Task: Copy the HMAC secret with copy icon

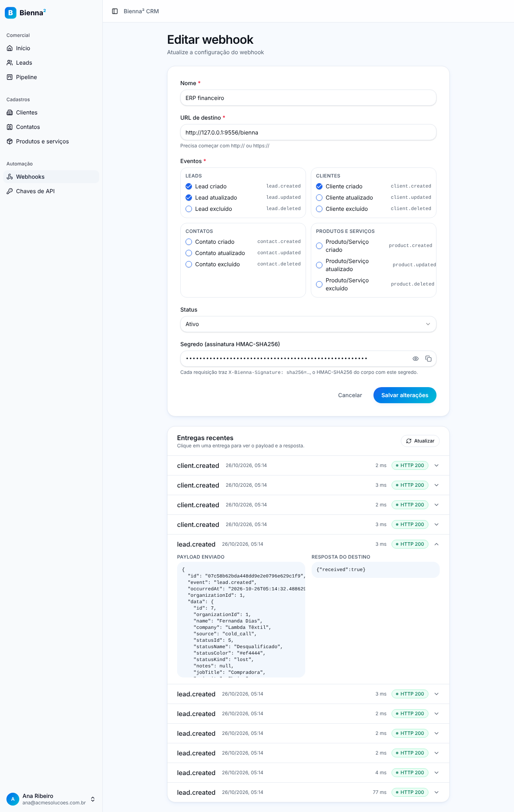Action: [428, 359]
